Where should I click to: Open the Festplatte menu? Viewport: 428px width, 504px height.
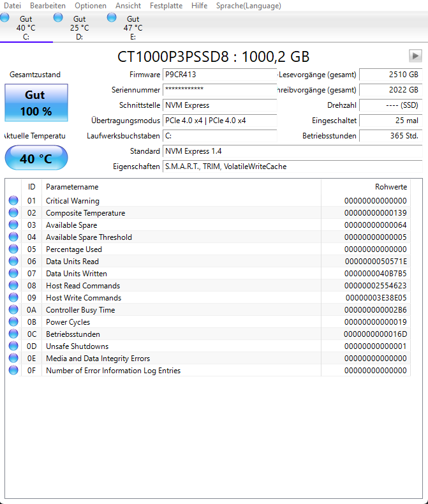click(166, 6)
